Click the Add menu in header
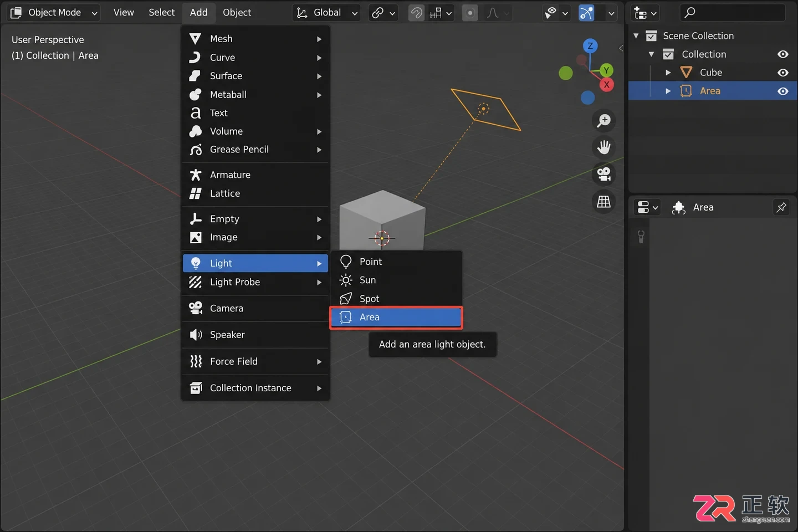798x532 pixels. pos(198,12)
